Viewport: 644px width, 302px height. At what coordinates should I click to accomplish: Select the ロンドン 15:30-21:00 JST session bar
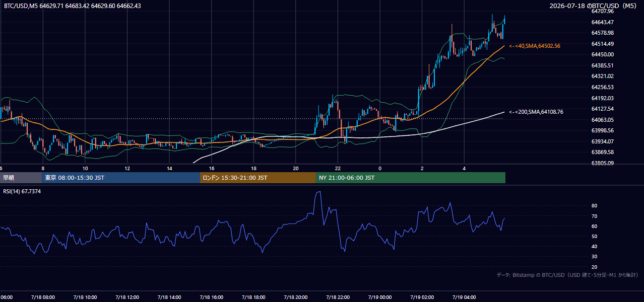pyautogui.click(x=258, y=178)
